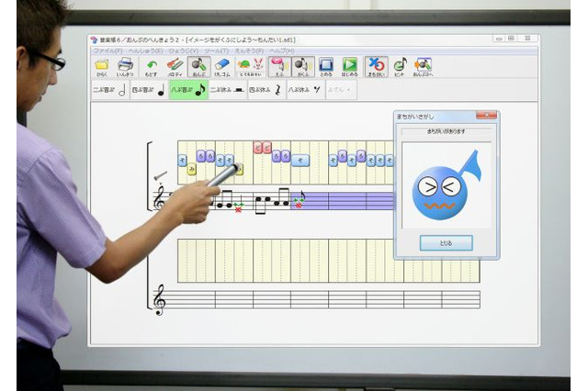The width and height of the screenshot is (588, 391).
Task: Open the えんそう(P) menu
Action: pos(249,50)
